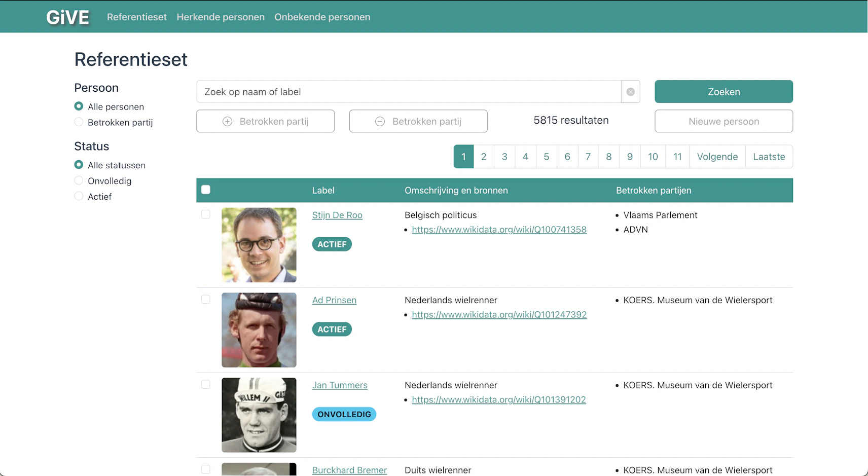Go to Onbekende personen page
This screenshot has height=476, width=868.
pyautogui.click(x=322, y=17)
